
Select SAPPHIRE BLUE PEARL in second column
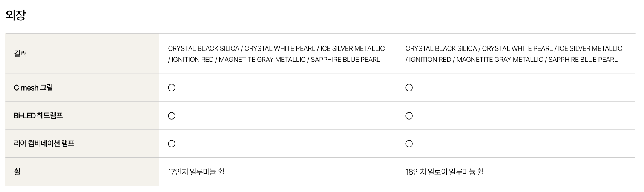(583, 60)
